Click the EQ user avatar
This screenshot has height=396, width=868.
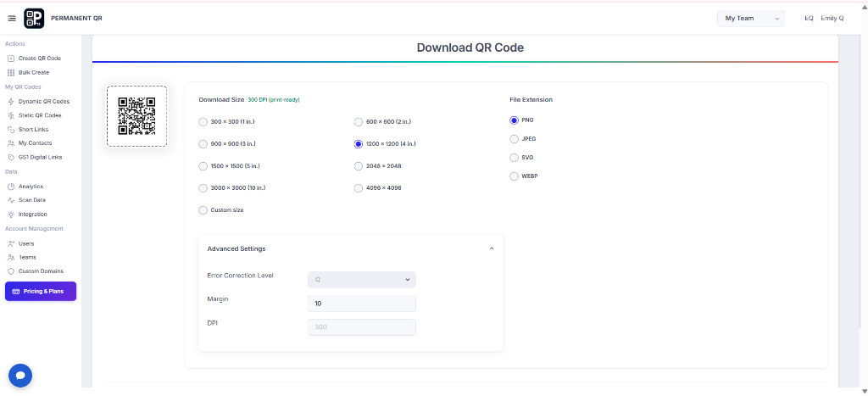click(809, 19)
